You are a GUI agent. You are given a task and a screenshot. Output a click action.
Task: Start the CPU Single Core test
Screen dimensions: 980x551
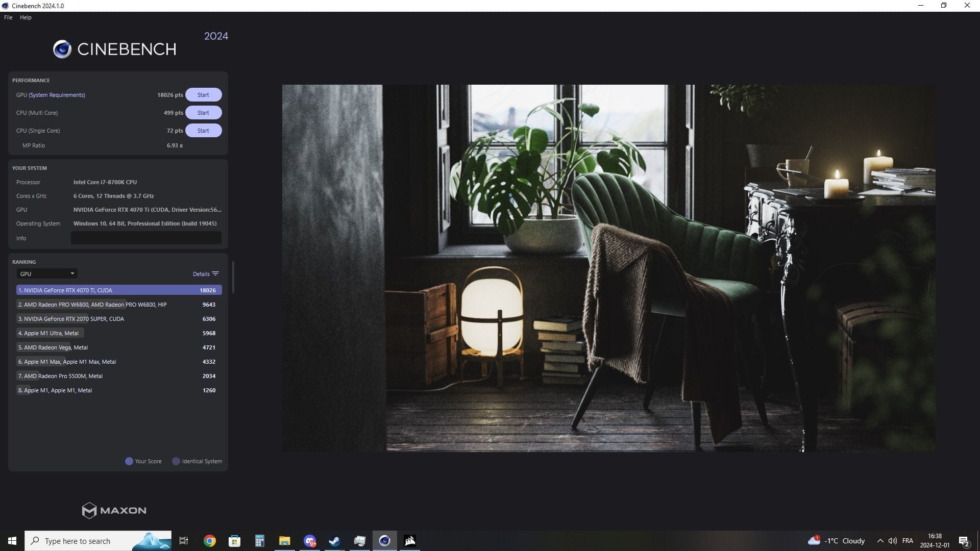203,131
